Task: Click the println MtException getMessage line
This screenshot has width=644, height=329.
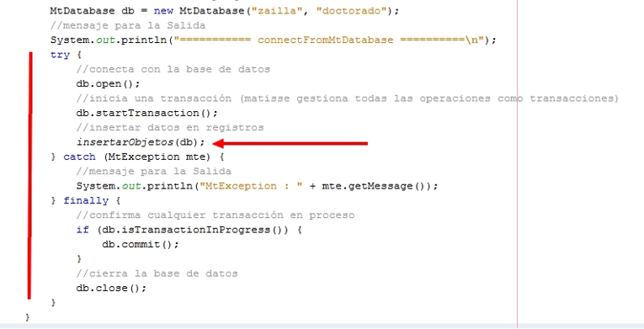Action: coord(257,186)
